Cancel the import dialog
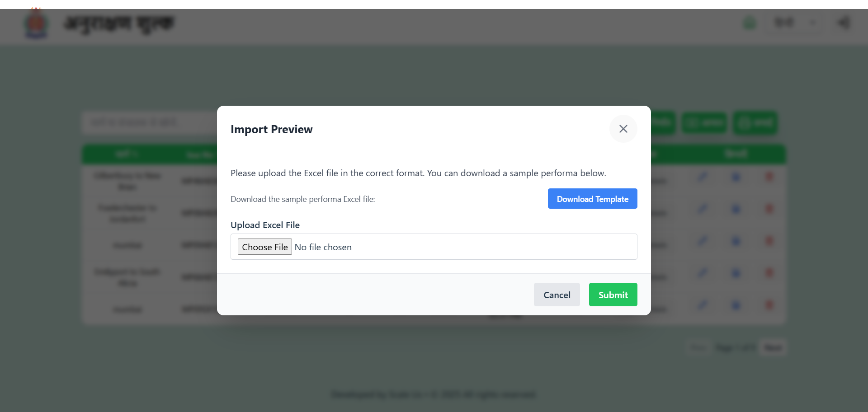The width and height of the screenshot is (868, 412). point(557,295)
